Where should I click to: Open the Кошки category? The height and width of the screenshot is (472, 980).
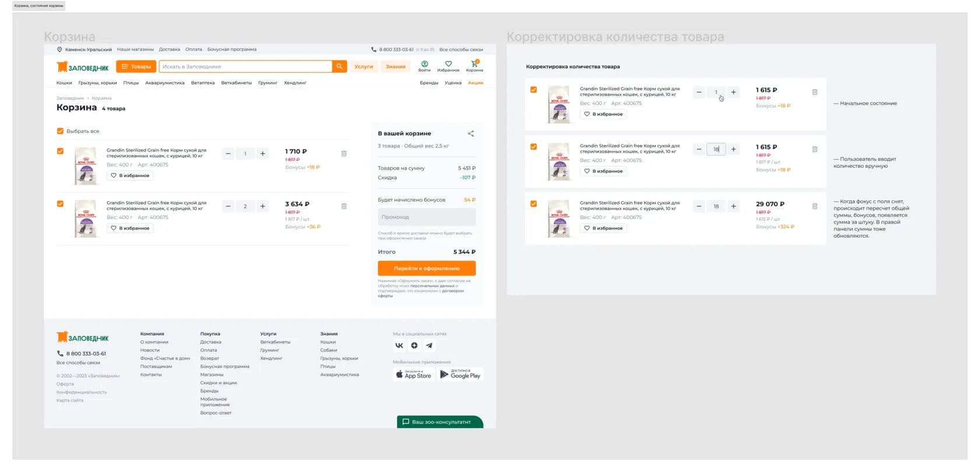64,83
